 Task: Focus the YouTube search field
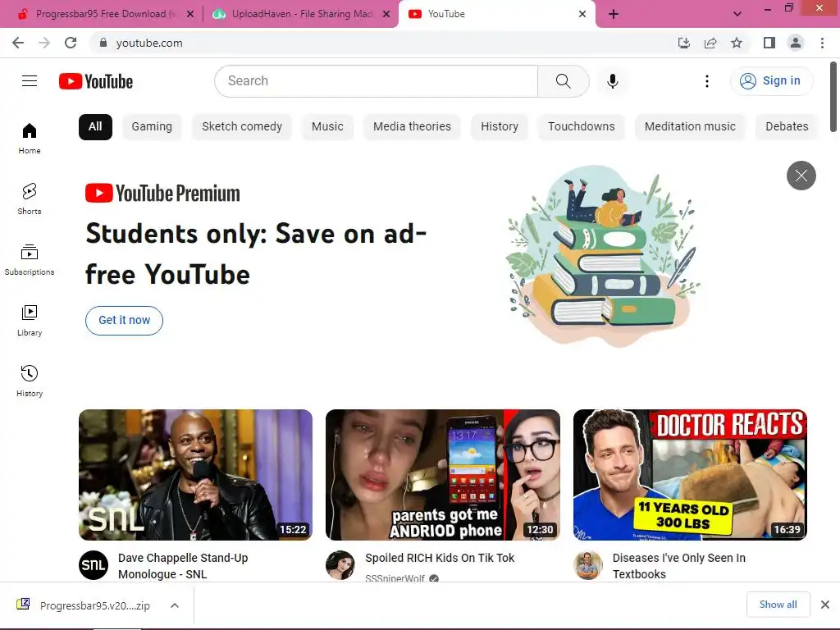(376, 81)
